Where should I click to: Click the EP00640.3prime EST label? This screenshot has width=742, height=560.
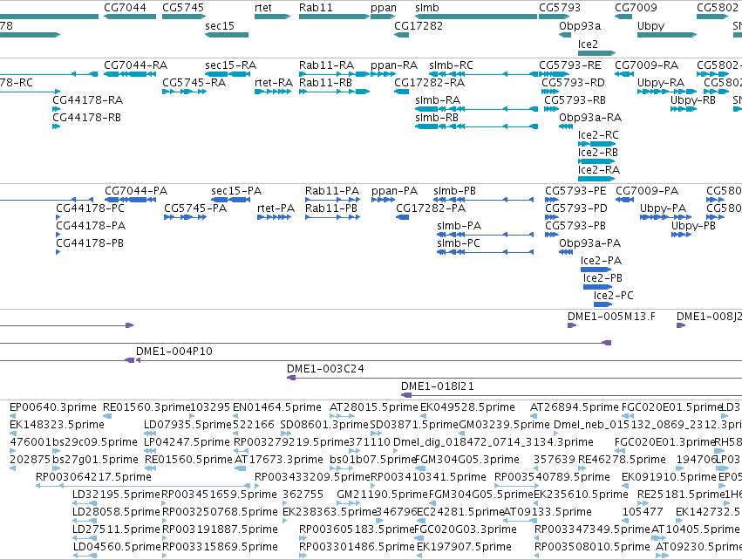(53, 407)
